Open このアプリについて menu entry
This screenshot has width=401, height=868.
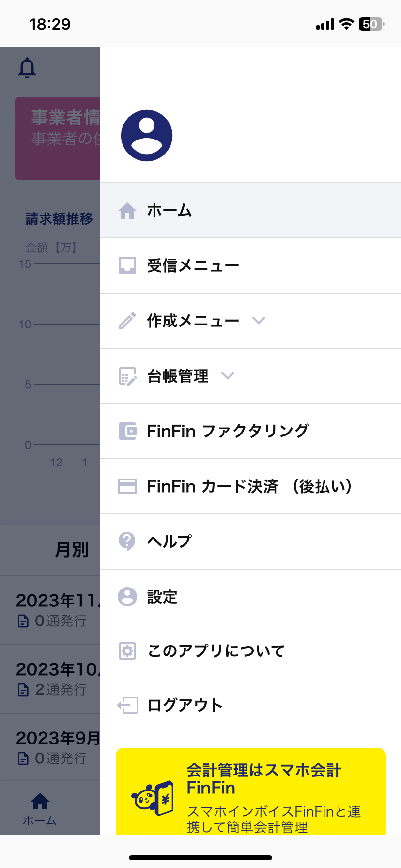[250, 651]
